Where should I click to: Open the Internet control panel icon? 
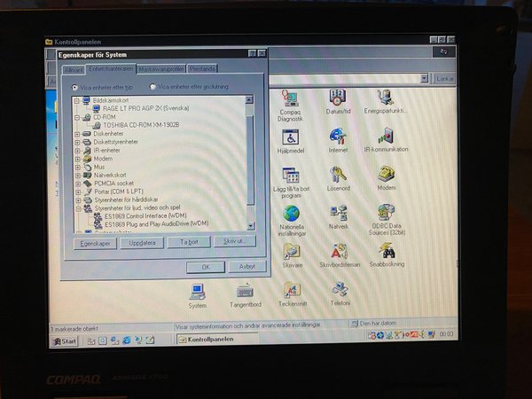[x=338, y=140]
